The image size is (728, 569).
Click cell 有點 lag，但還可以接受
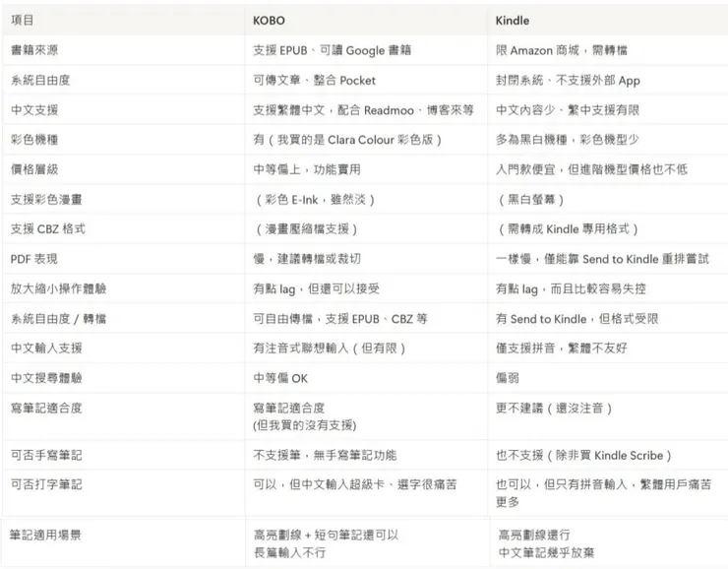(316, 288)
